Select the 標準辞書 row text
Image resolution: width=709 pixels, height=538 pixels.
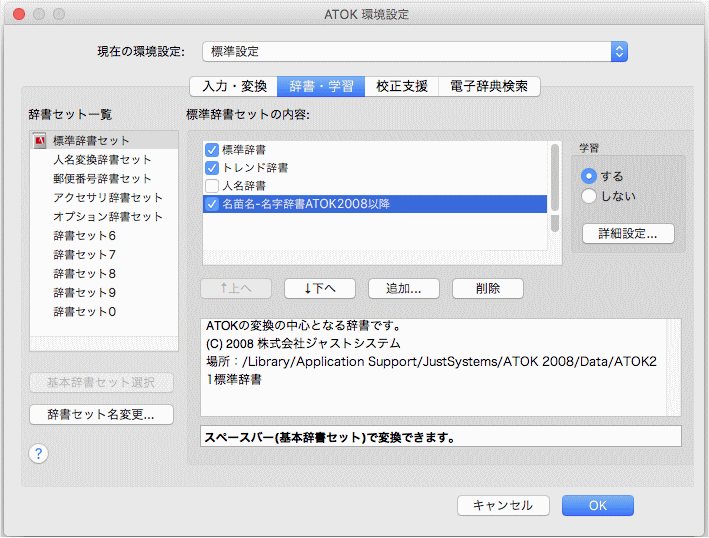tap(244, 150)
